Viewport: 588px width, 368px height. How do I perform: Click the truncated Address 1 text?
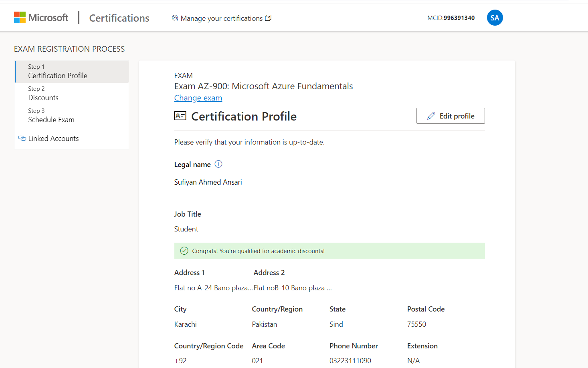[212, 288]
